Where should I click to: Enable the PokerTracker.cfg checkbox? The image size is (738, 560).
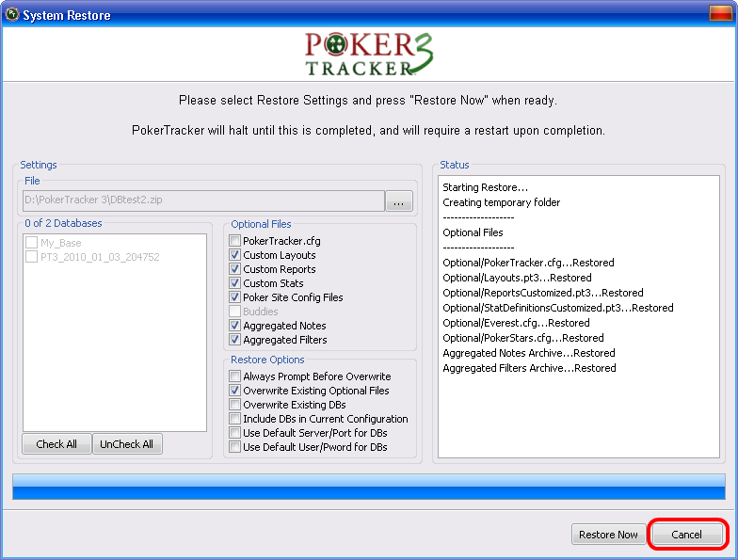click(x=235, y=241)
